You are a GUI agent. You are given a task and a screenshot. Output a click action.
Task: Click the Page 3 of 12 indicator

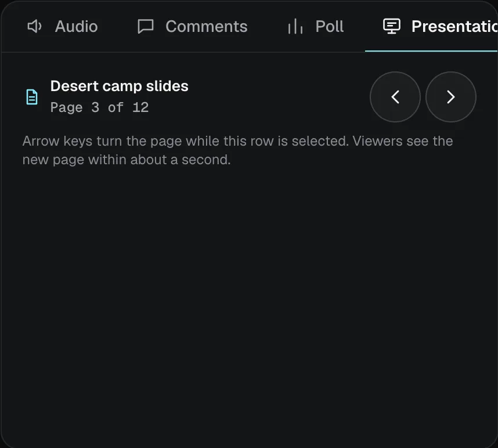(x=99, y=107)
